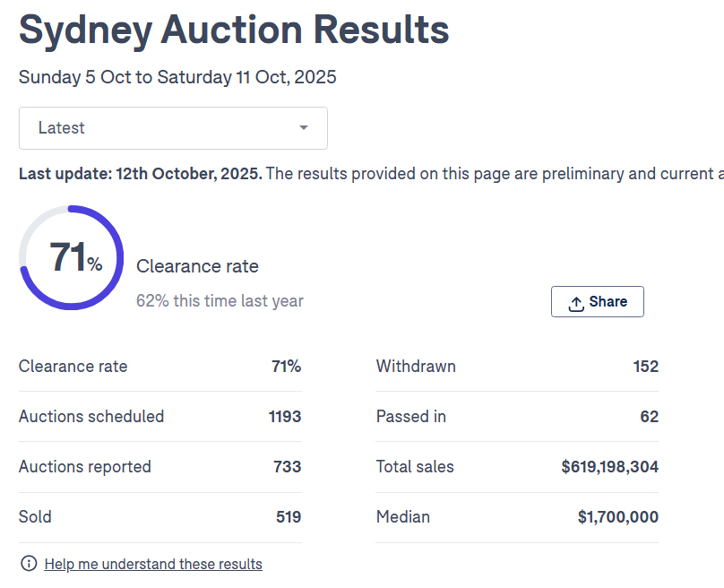Click the info circle icon beside help link
The width and height of the screenshot is (724, 588).
point(29,564)
